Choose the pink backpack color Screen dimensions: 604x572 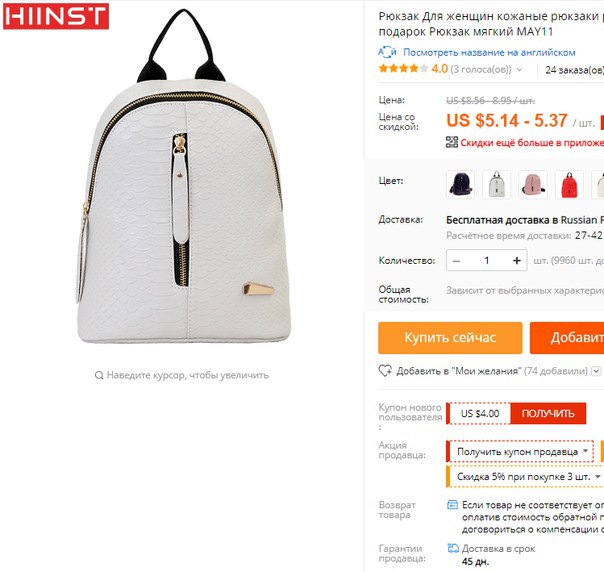pos(533,185)
